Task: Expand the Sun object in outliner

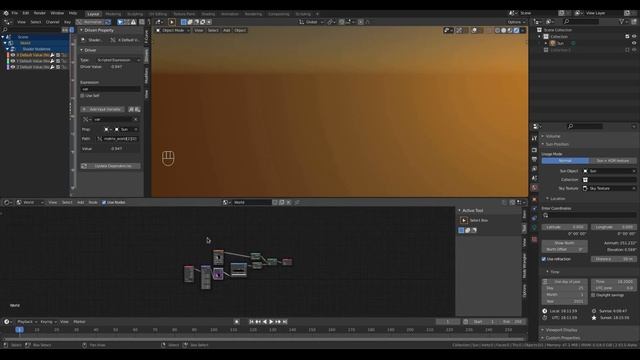Action: pos(546,43)
